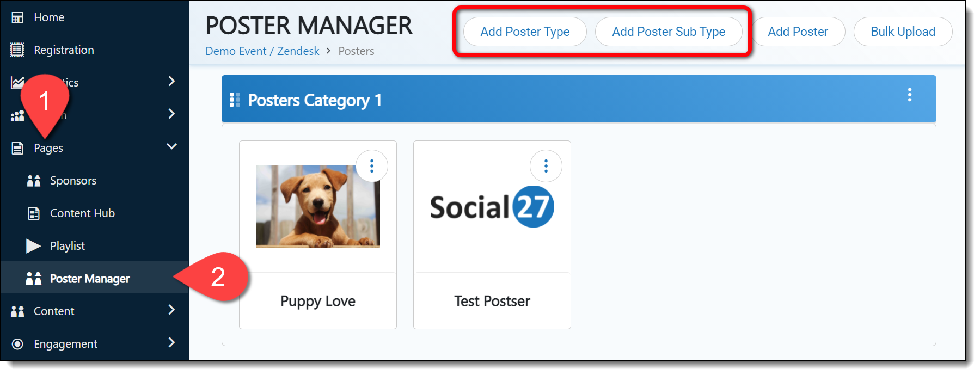Expand the Content menu chevron
The width and height of the screenshot is (980, 375).
(171, 310)
